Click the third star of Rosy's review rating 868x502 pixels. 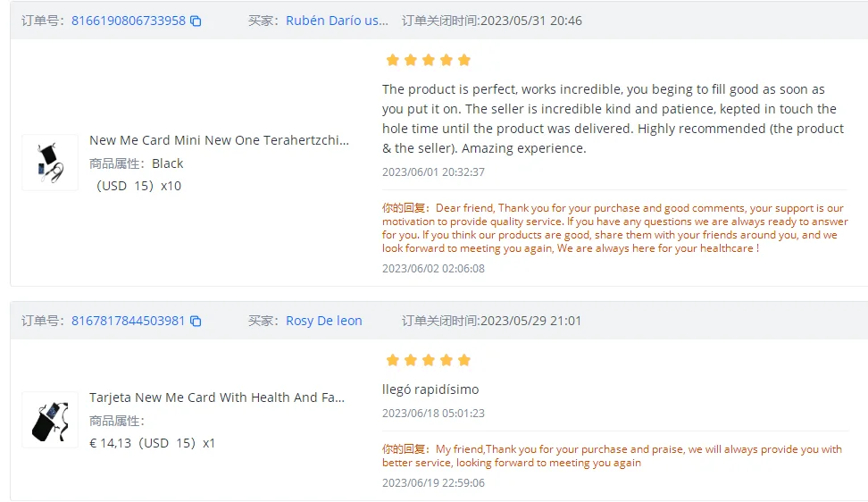[x=428, y=360]
